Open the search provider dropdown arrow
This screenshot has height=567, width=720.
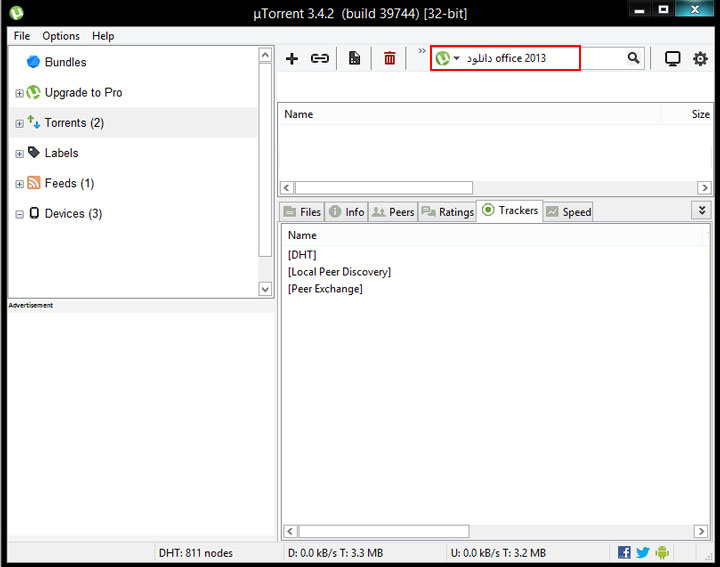tap(457, 59)
